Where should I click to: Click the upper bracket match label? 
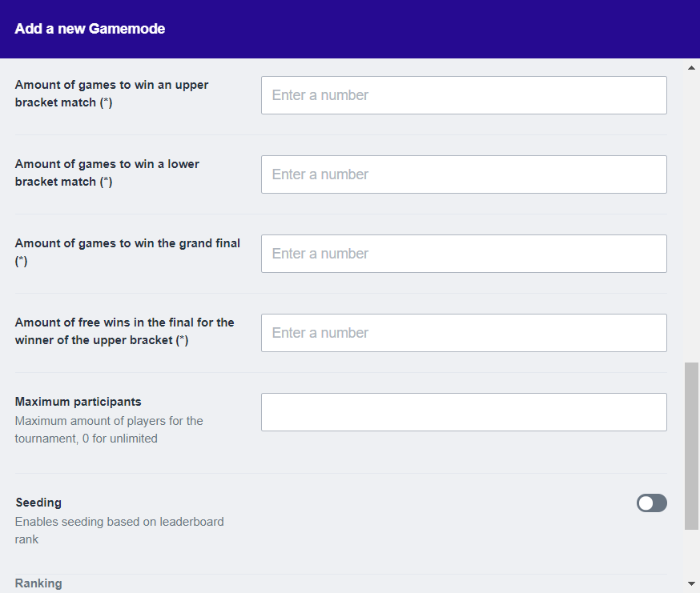pos(111,94)
